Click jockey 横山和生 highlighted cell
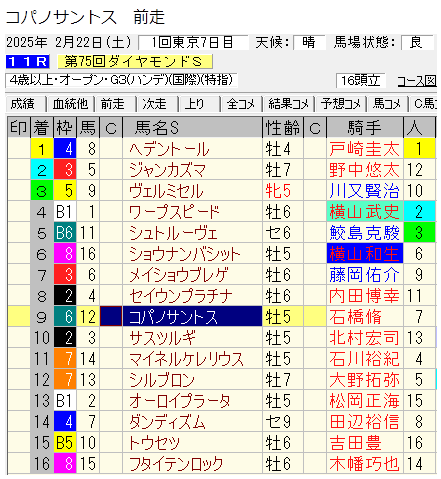 (x=365, y=254)
